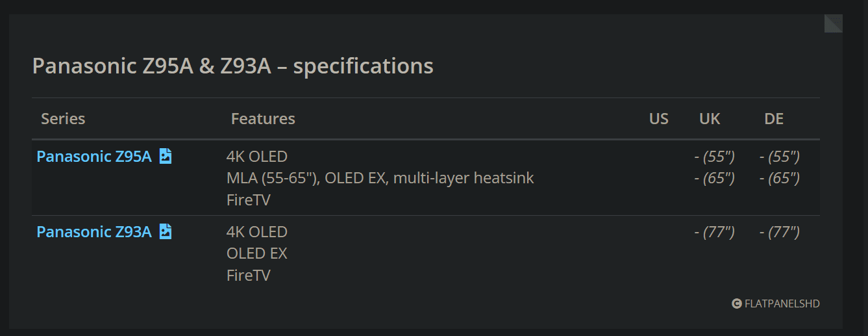Screen dimensions: 868x336
Task: Click the FLATPANELSHD credit text
Action: [782, 304]
